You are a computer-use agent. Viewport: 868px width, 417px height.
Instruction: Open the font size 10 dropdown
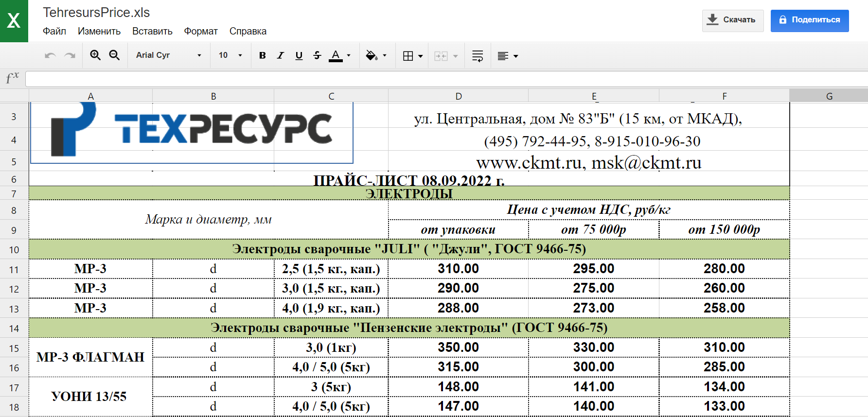click(230, 55)
